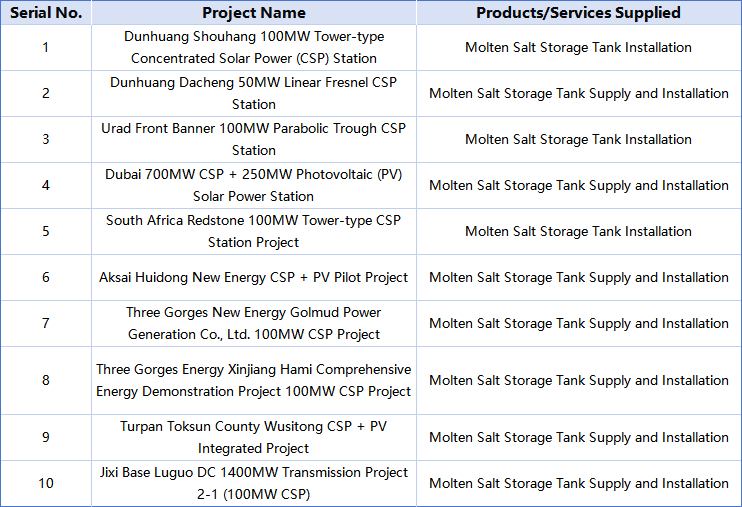
Task: Click the Xinjiang Hami Demonstration Project cell
Action: click(x=253, y=380)
